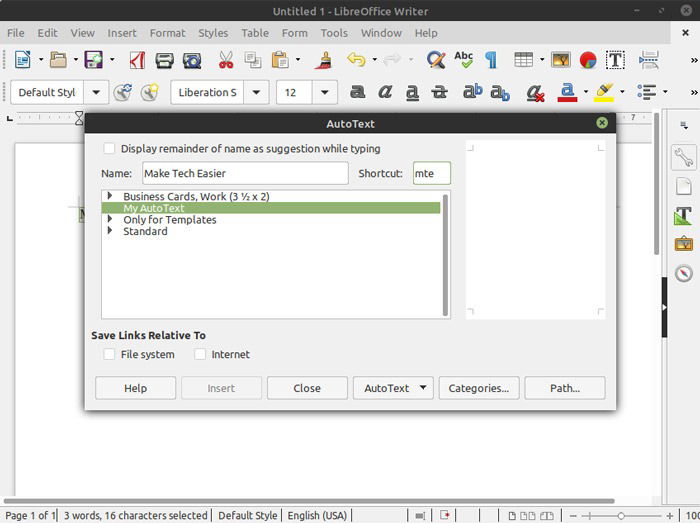Toggle formatting marks pilcrow icon
Viewport: 700px width, 523px height.
click(491, 60)
